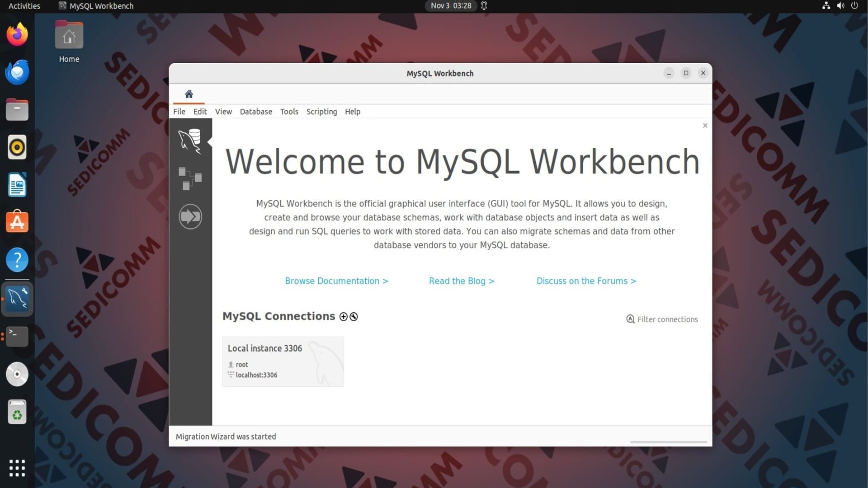The image size is (868, 488).
Task: Follow the Browse Documentation link
Action: (336, 281)
